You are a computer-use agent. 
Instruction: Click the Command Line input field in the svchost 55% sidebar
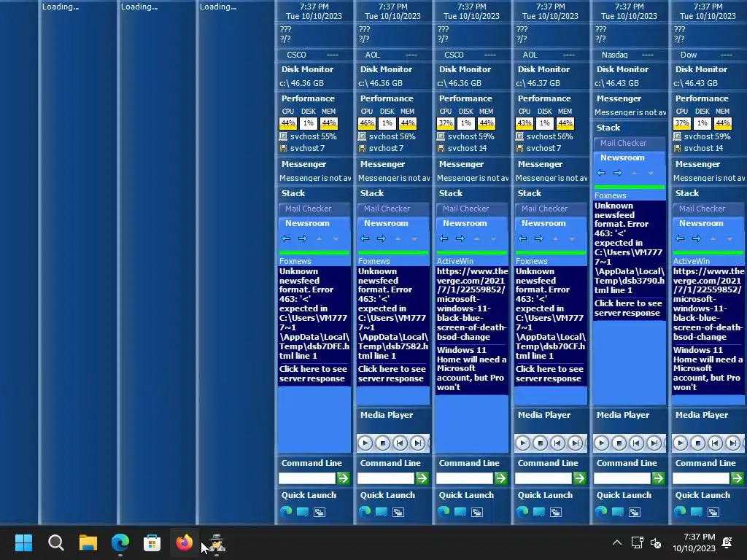[307, 478]
